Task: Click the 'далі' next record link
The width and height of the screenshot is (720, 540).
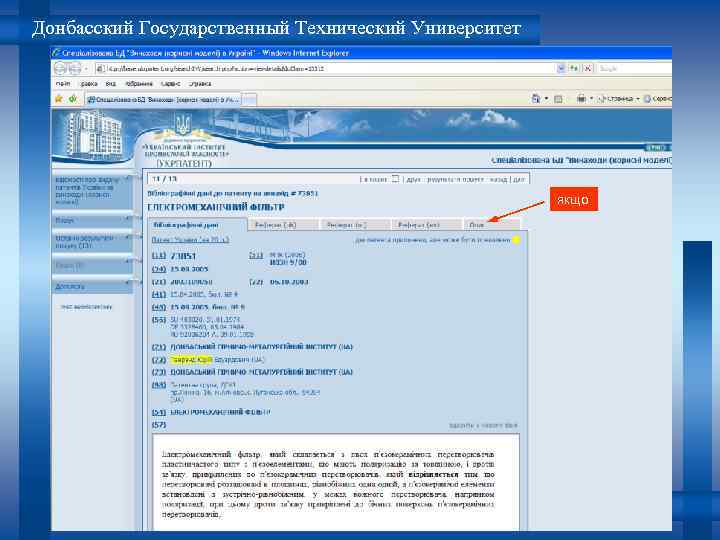Action: [x=518, y=180]
